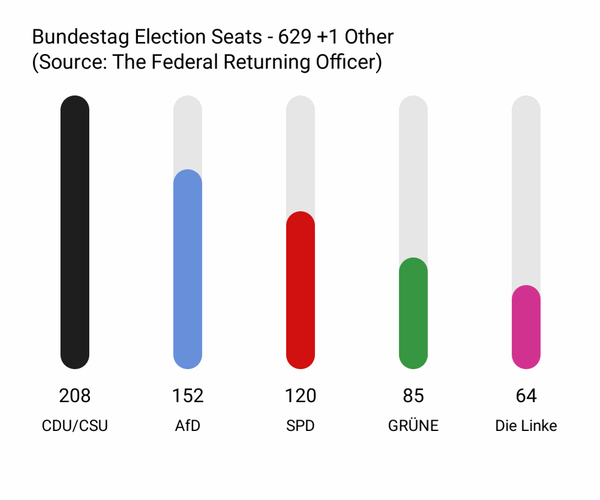Viewport: 600px width, 500px height.
Task: Select the CDU/CSU party label
Action: (75, 426)
